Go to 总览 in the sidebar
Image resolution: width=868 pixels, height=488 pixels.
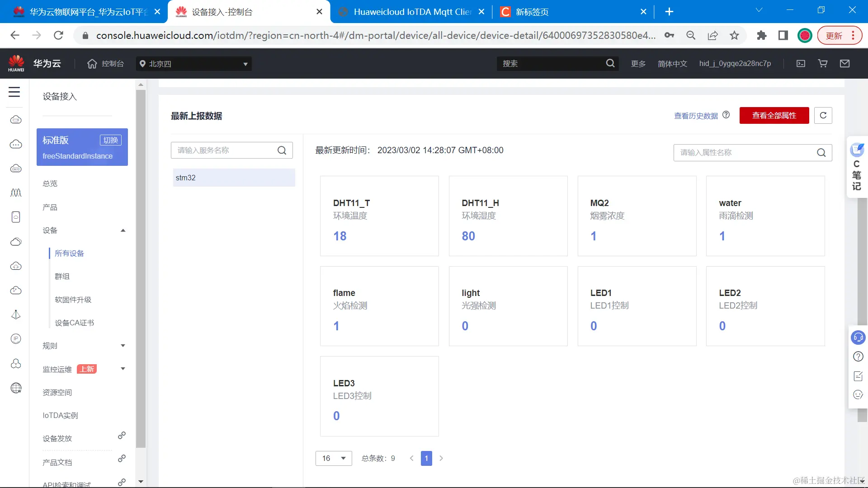(50, 183)
